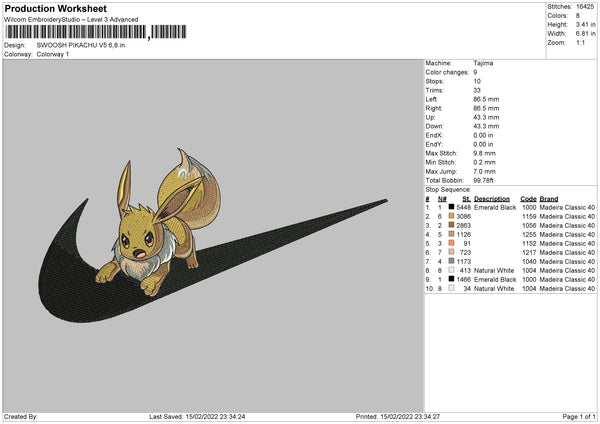The image size is (600, 424).
Task: Click the Up value "43.3 mm"
Action: (486, 117)
